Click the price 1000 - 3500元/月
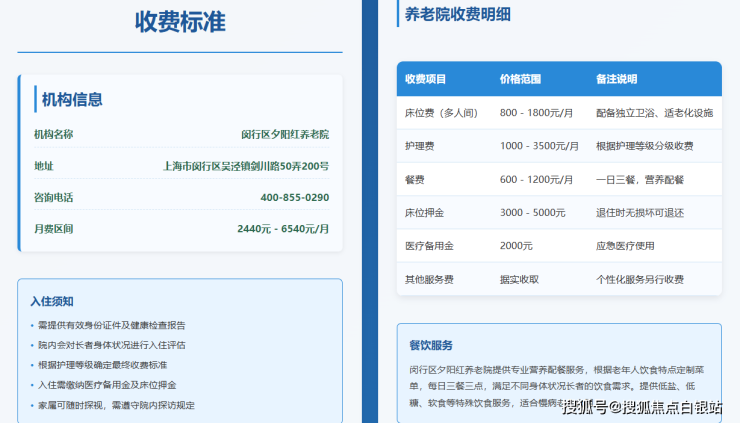Viewport: 740px width, 423px height. point(539,146)
